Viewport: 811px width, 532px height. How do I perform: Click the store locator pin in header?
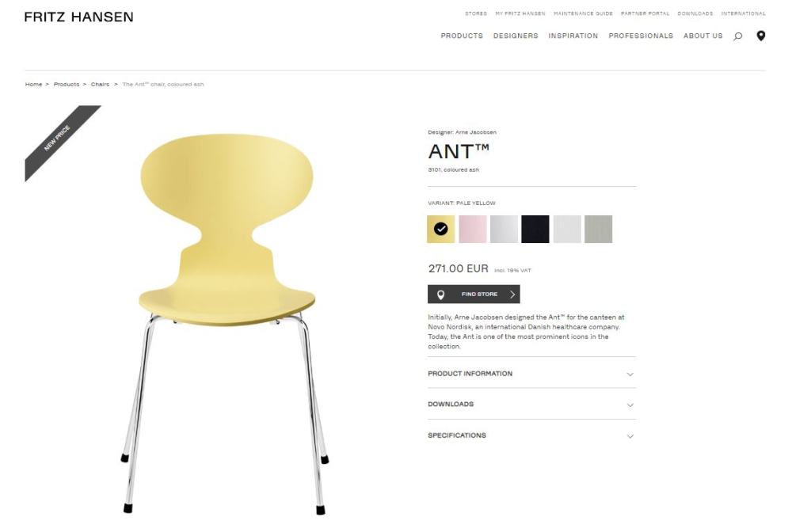tap(760, 36)
